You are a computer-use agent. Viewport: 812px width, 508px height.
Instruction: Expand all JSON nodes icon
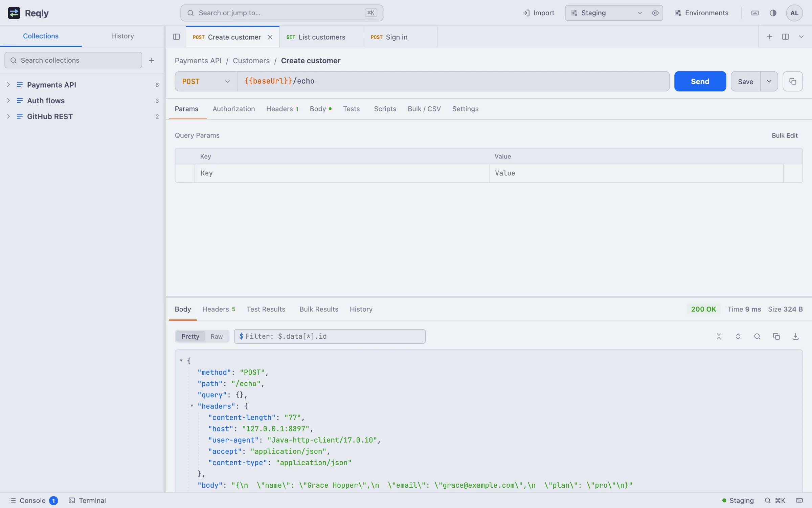738,336
